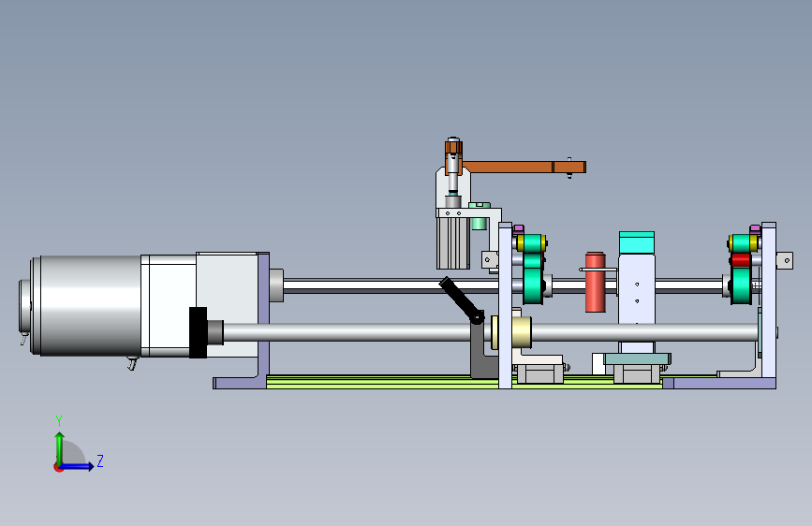Select the small red roller at right pulley

pyautogui.click(x=741, y=260)
